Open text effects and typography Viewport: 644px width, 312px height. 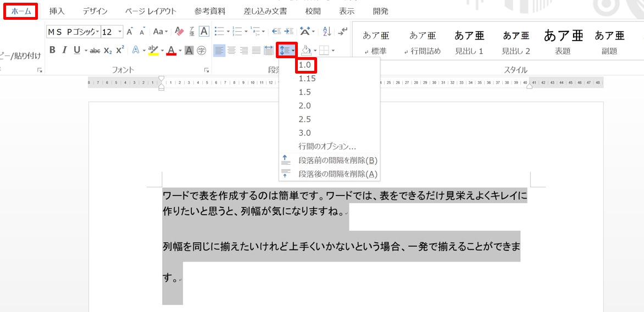[136, 50]
